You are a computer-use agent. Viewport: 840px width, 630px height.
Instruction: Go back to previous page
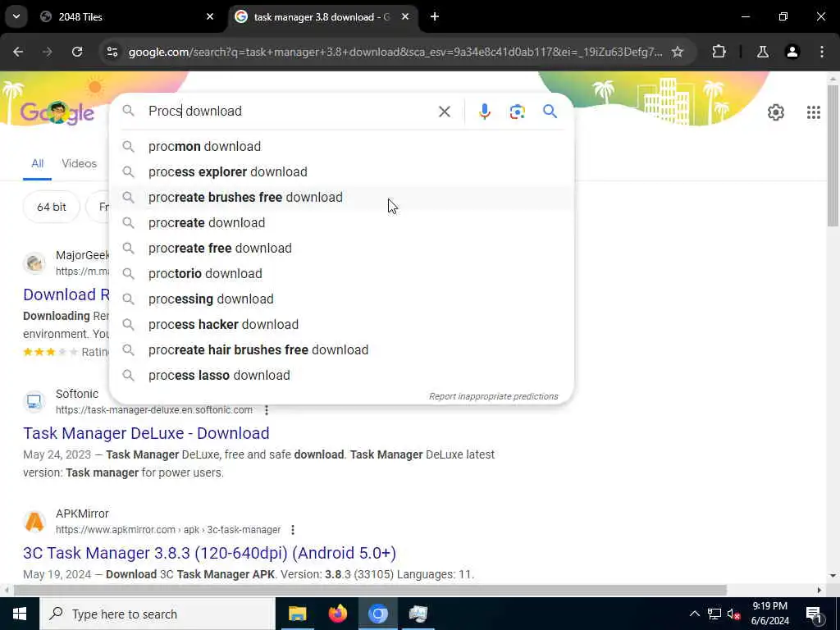tap(18, 52)
